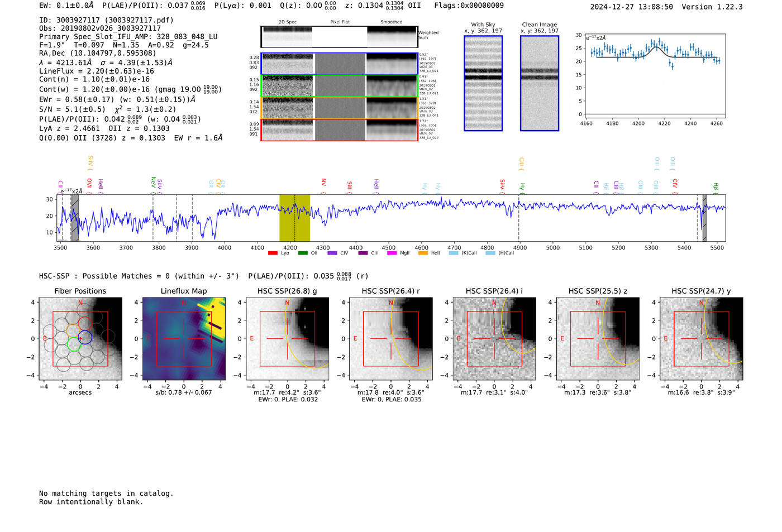Click the magenta MgII legend swatch

click(392, 253)
